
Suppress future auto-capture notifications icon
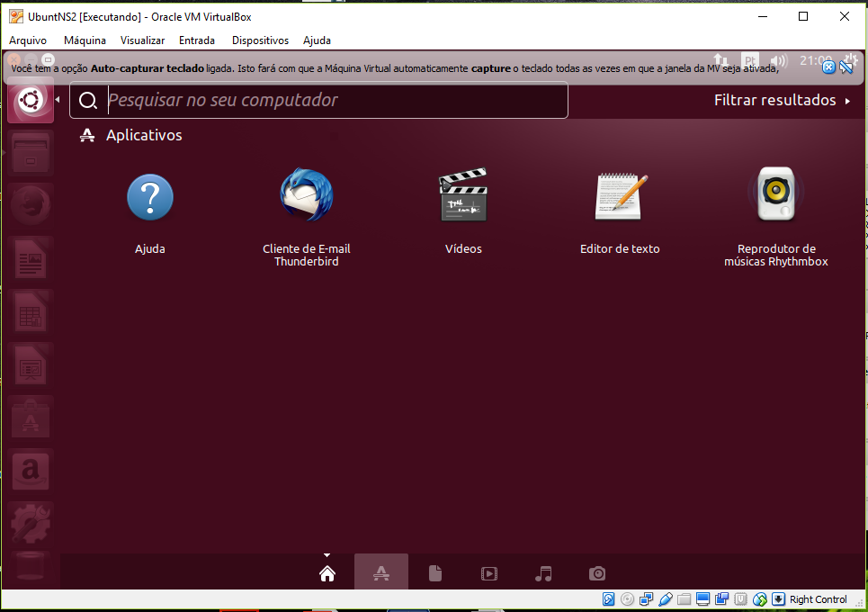(x=846, y=67)
